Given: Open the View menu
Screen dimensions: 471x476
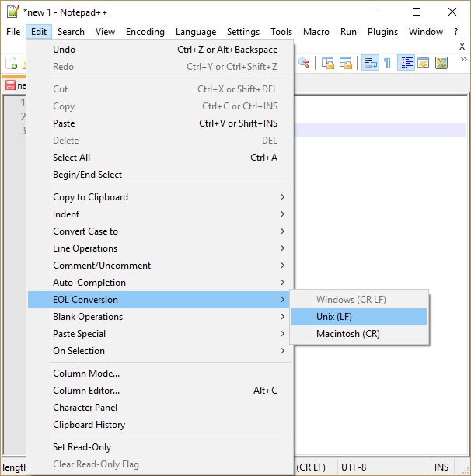Looking at the screenshot, I should tap(105, 32).
